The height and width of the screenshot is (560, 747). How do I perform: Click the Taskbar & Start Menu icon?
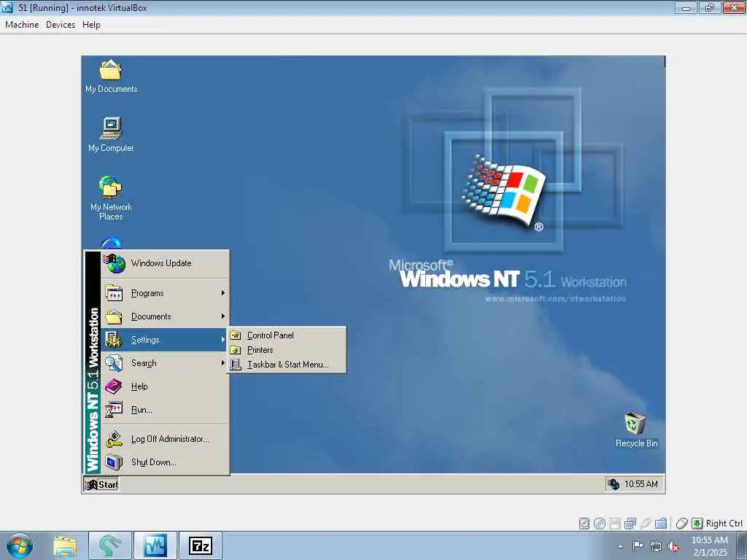click(x=236, y=365)
